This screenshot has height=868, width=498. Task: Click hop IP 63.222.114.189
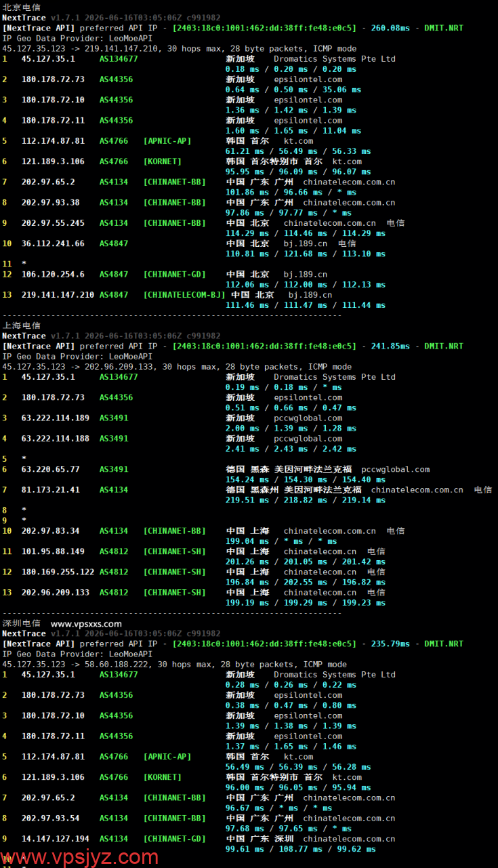(55, 418)
